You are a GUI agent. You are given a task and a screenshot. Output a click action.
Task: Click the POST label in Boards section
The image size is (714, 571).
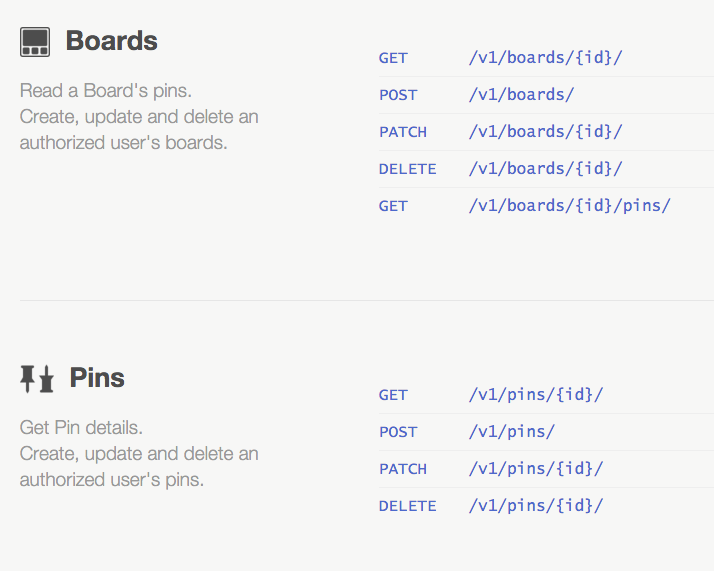point(398,95)
